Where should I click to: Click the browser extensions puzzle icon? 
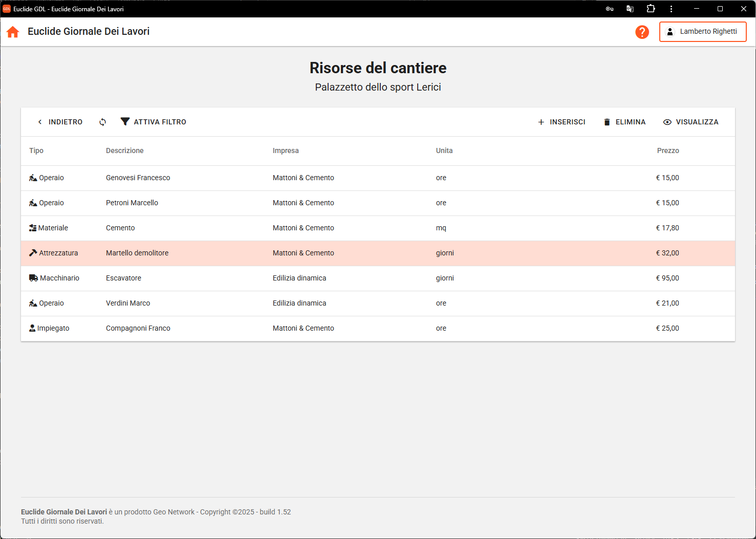click(651, 9)
